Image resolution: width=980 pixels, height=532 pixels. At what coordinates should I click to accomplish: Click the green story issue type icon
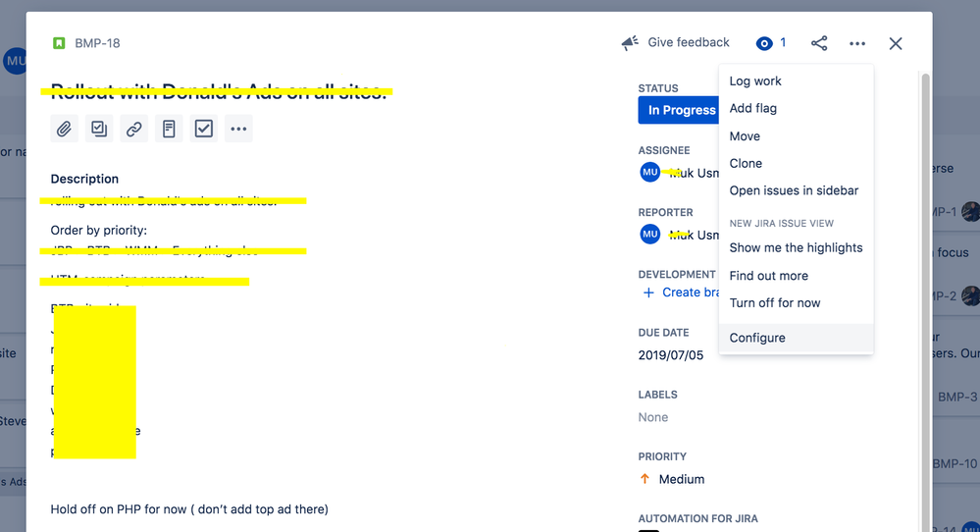(x=59, y=43)
